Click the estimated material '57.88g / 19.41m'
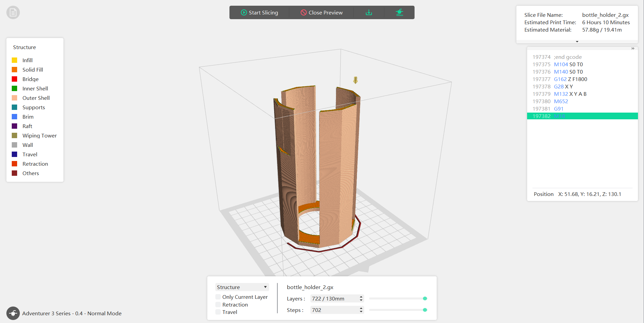This screenshot has height=323, width=644. point(602,30)
